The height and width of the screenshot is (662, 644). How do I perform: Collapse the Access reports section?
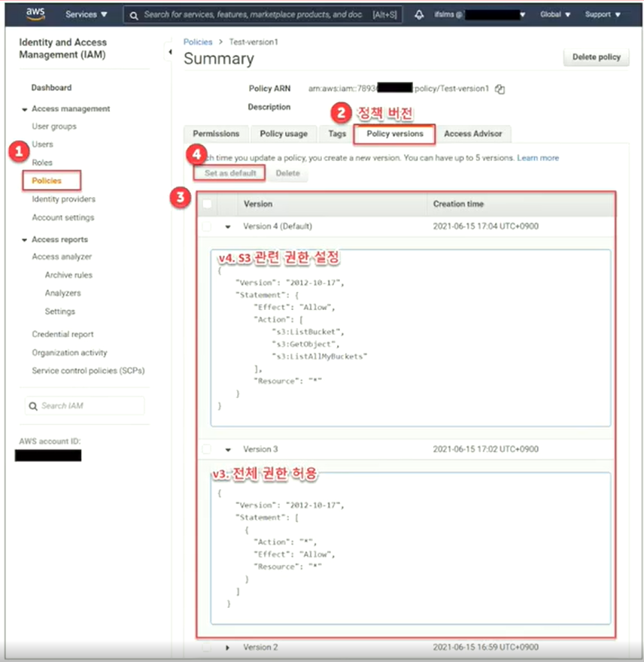25,240
